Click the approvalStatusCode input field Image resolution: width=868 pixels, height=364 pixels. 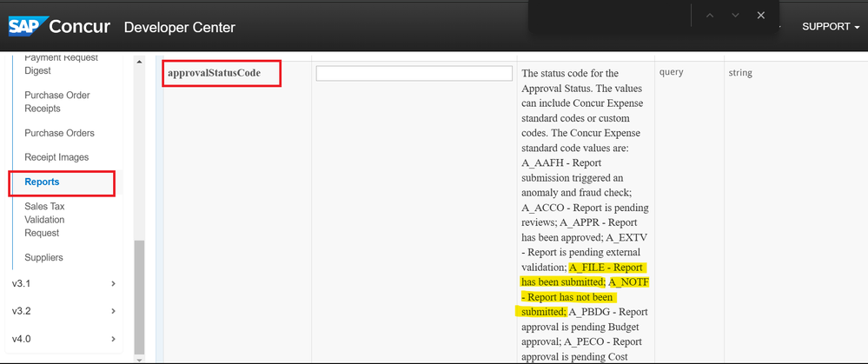pos(414,74)
